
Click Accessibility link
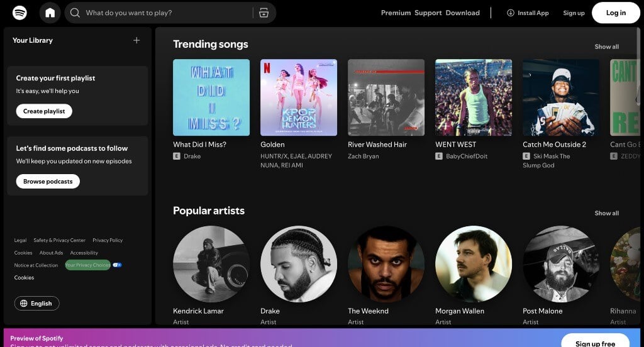tap(84, 253)
